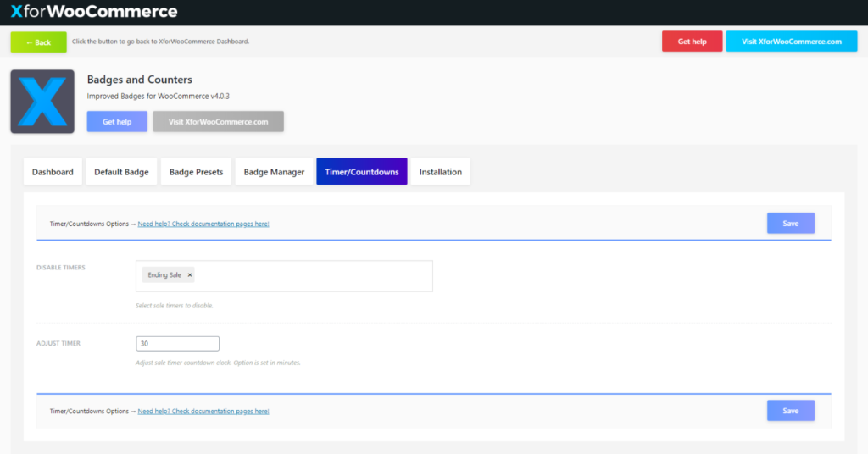This screenshot has width=868, height=454.
Task: Click the Select sale timers to disable hint
Action: [x=175, y=305]
